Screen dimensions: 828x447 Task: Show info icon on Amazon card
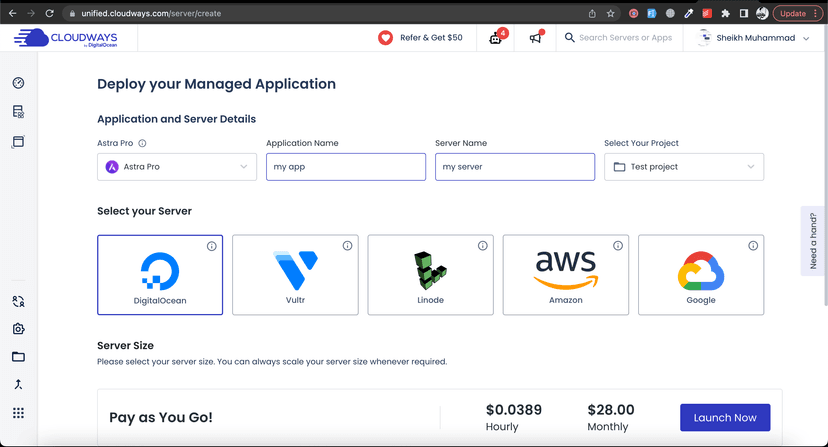pos(618,246)
